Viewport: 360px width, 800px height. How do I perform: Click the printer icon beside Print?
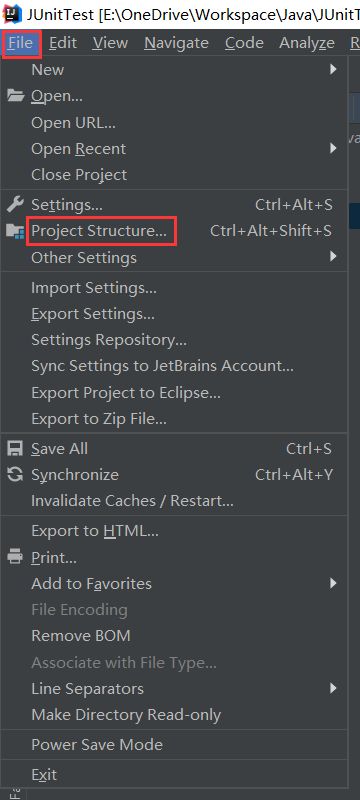[15, 557]
